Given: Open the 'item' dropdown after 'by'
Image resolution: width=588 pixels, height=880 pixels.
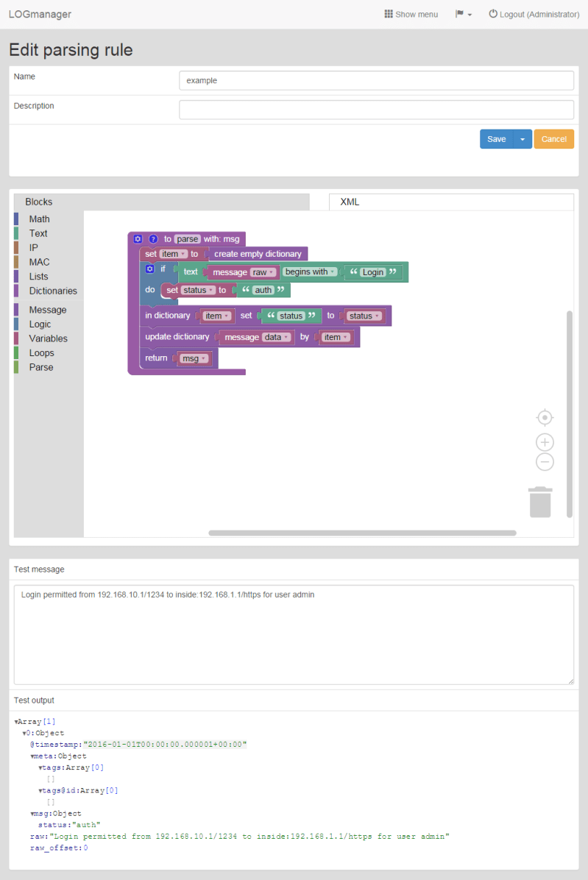Looking at the screenshot, I should point(336,337).
